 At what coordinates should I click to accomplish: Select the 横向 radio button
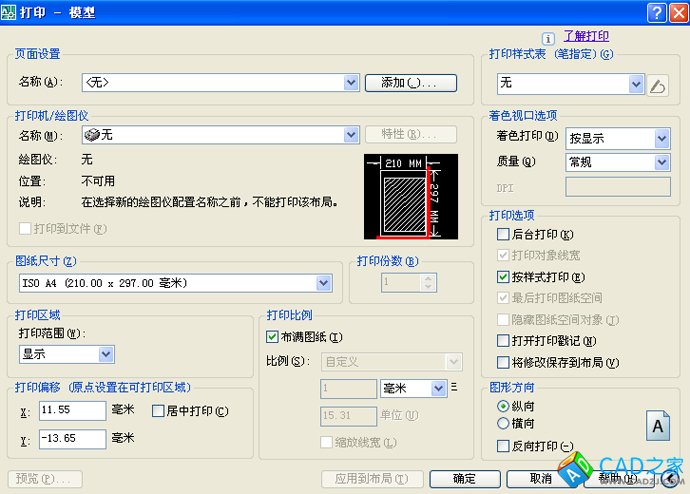503,423
